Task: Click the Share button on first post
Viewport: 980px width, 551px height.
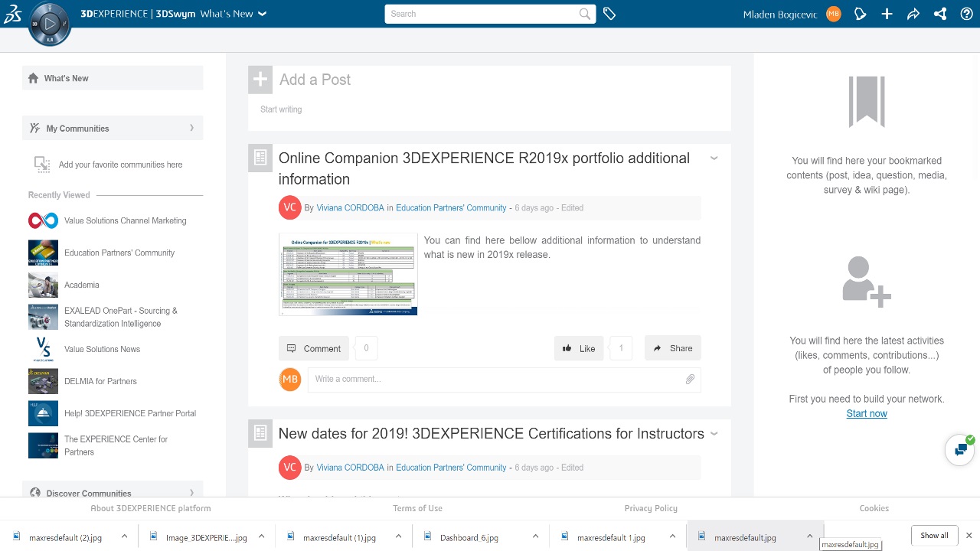Action: click(672, 348)
